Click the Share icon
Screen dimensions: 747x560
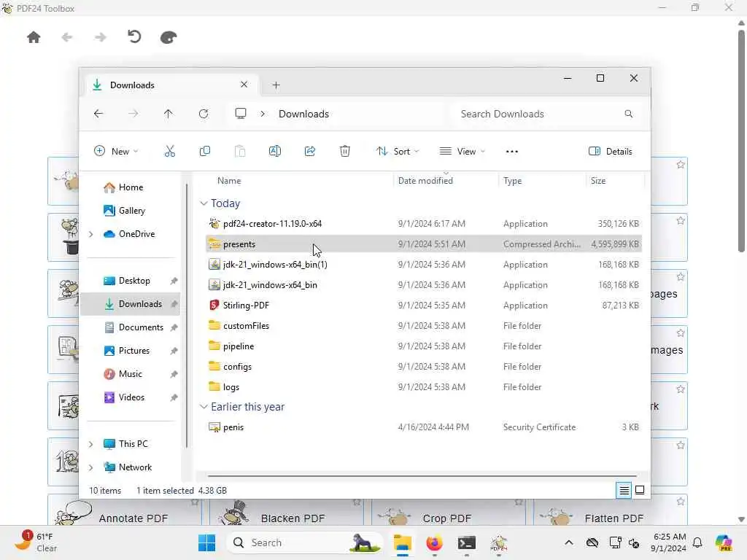click(310, 152)
